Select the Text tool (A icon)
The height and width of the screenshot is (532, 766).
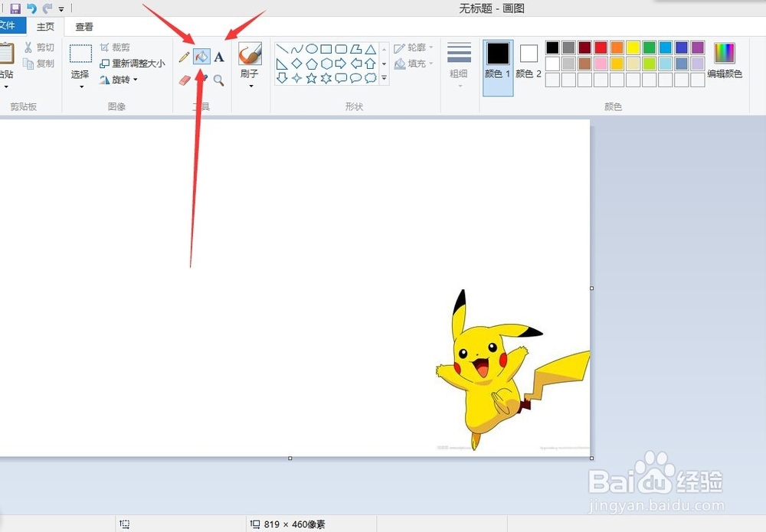[219, 57]
